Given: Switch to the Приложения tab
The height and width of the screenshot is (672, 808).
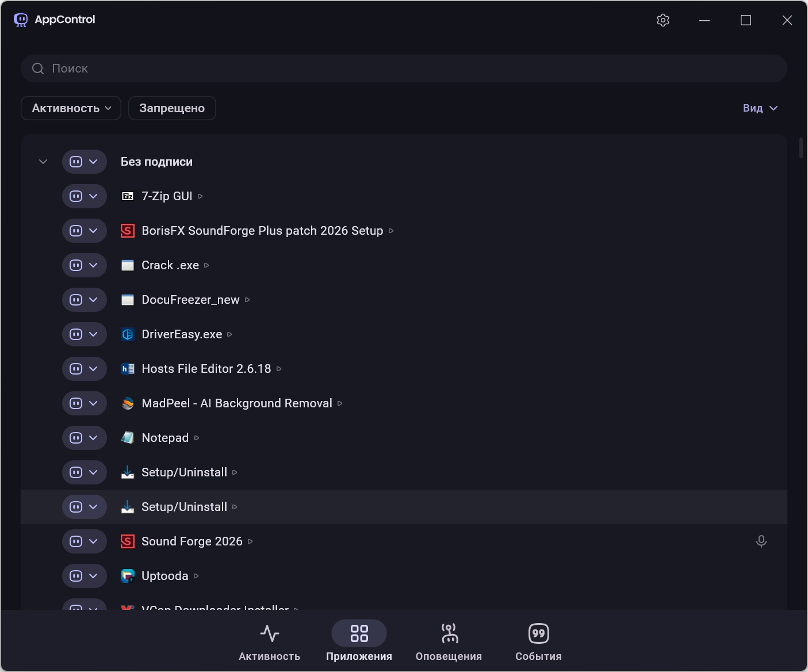Looking at the screenshot, I should tap(359, 641).
